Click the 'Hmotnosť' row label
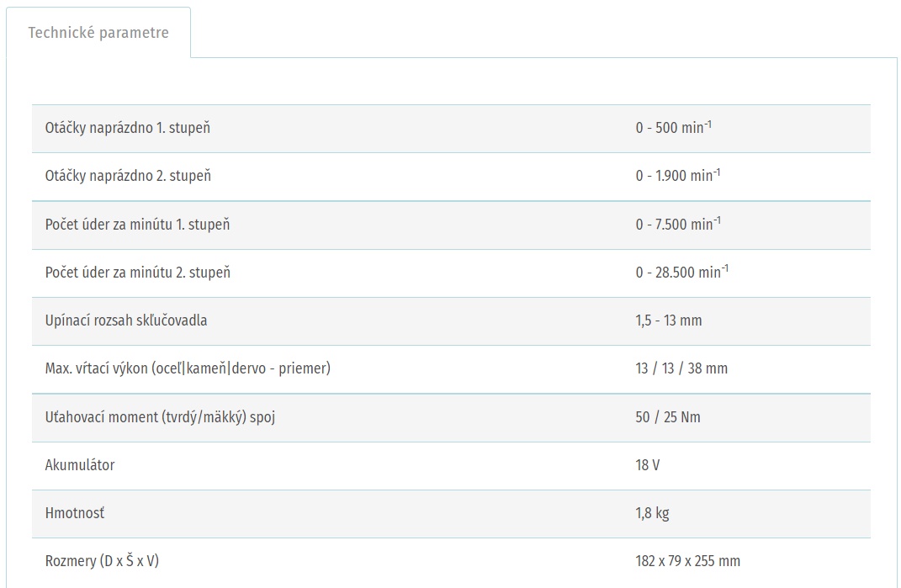Viewport: 901px width, 588px height. 75,513
